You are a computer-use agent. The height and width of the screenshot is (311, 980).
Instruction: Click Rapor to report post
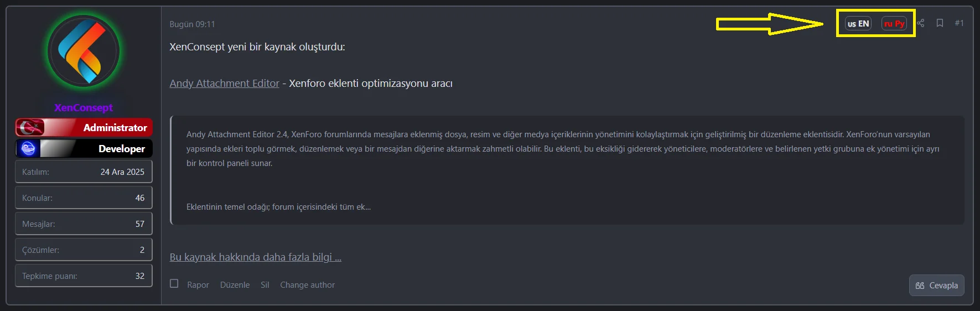click(198, 285)
